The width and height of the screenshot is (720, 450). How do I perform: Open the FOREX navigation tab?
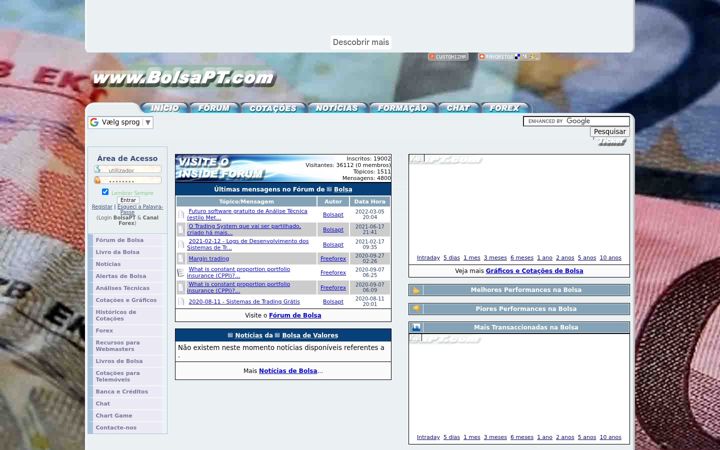[505, 108]
